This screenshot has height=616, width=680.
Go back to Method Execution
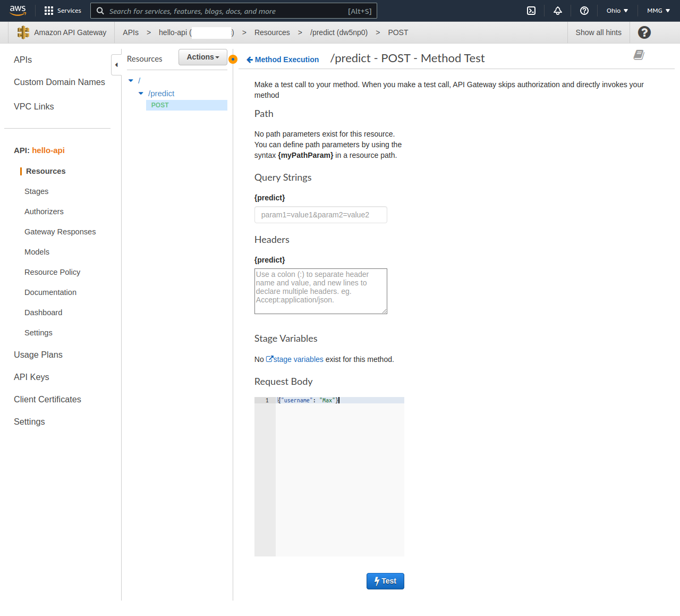pyautogui.click(x=283, y=60)
